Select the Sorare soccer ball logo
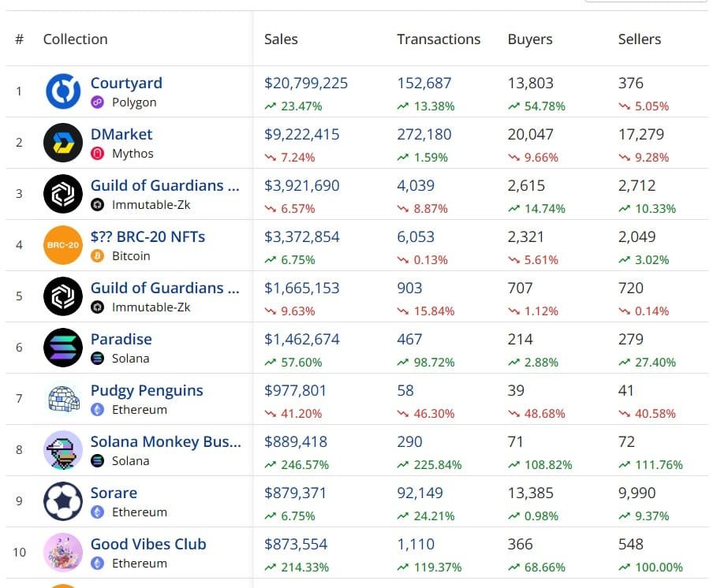This screenshot has width=724, height=588. coord(63,501)
